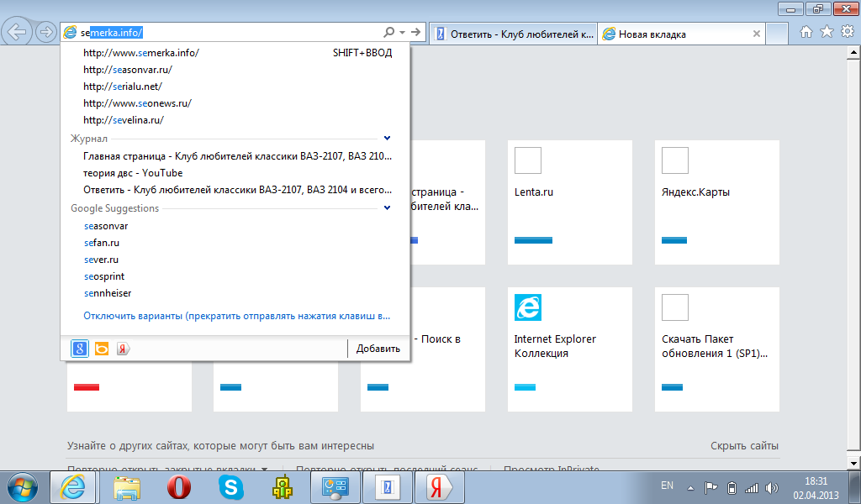Select теория двс - YouTube history entry

(x=133, y=173)
